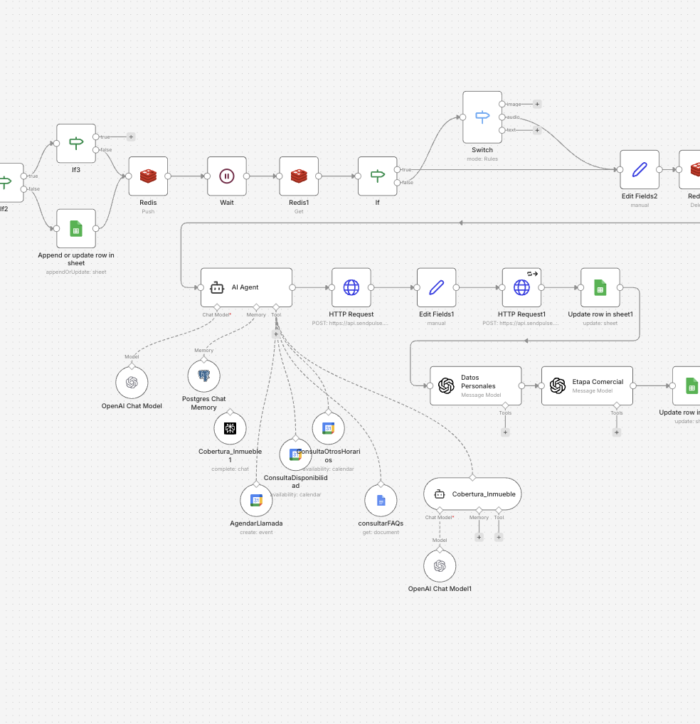Image resolution: width=700 pixels, height=724 pixels.
Task: Select the Redis Push node
Action: click(x=148, y=176)
